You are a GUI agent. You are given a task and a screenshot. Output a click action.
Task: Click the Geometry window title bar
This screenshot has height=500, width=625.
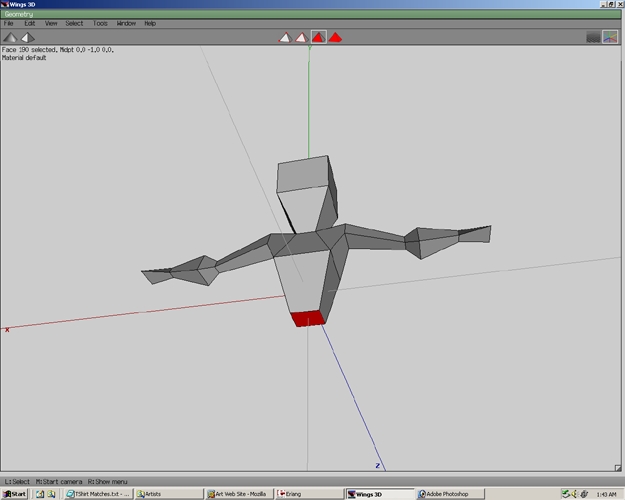click(x=311, y=14)
